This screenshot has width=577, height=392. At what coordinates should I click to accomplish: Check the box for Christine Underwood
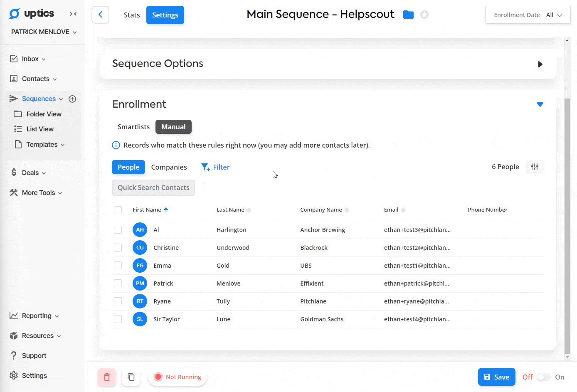click(x=118, y=248)
